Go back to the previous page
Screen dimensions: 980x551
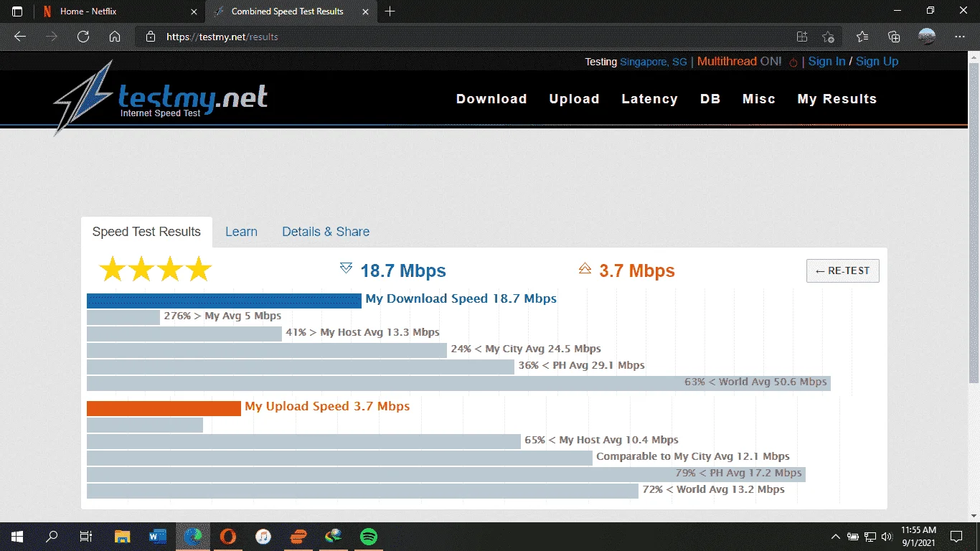pyautogui.click(x=20, y=37)
